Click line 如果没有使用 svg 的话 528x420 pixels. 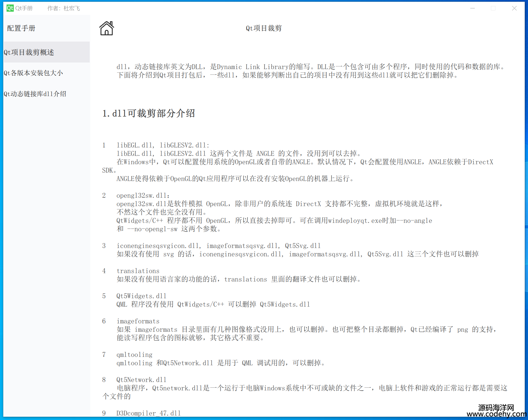pyautogui.click(x=297, y=254)
